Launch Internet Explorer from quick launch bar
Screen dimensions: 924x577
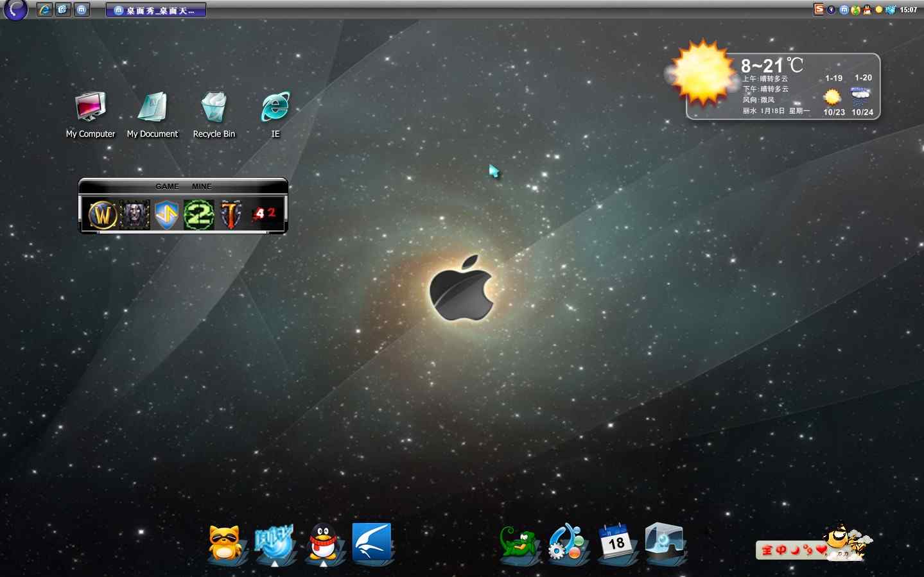44,10
